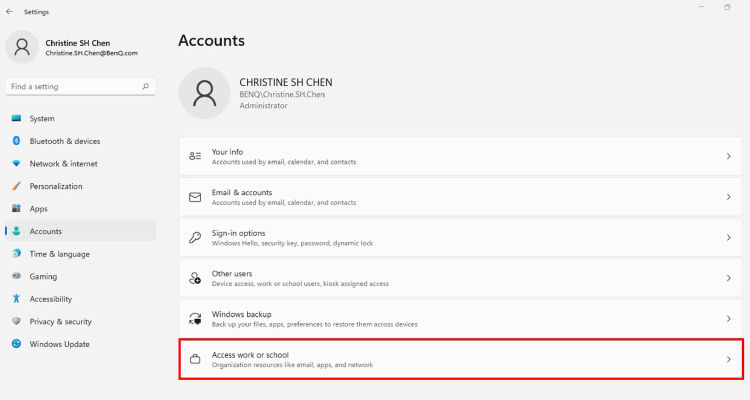Click the Windows Update icon in sidebar

(16, 344)
